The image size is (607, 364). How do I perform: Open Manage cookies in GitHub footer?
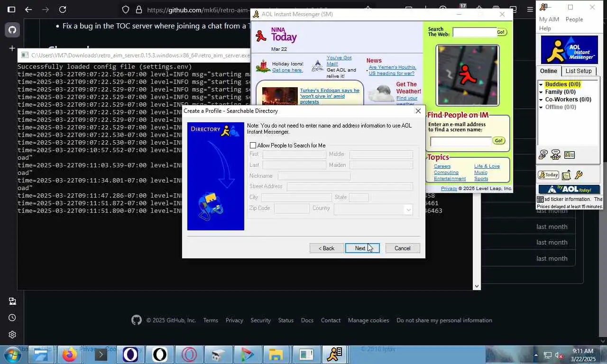point(368,320)
